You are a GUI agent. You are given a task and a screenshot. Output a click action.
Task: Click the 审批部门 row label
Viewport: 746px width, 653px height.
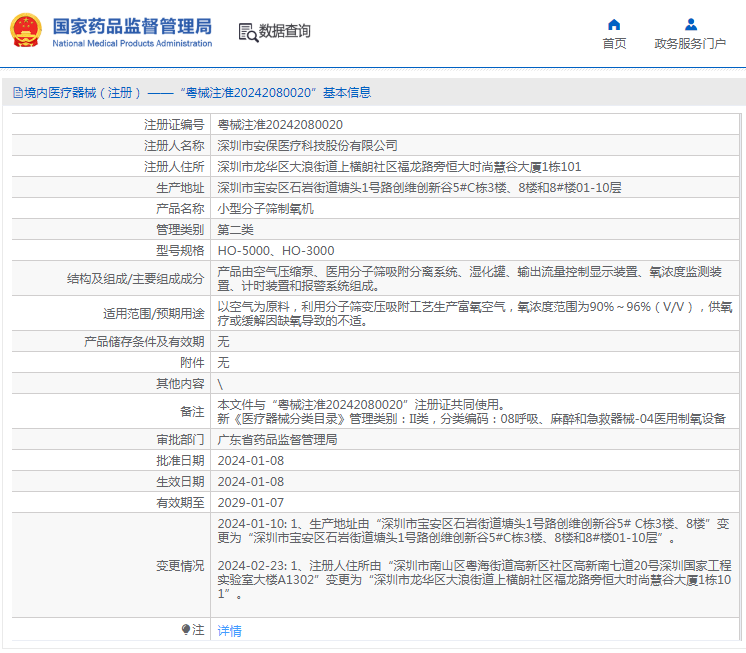(180, 439)
